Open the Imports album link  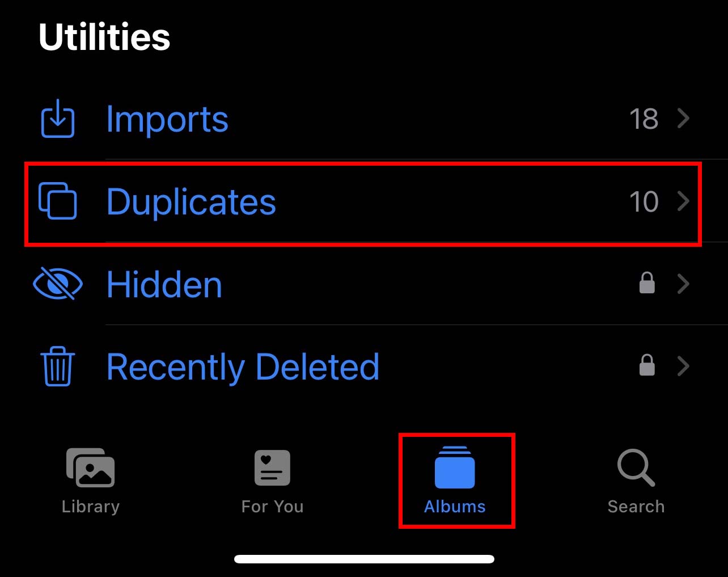pos(167,120)
